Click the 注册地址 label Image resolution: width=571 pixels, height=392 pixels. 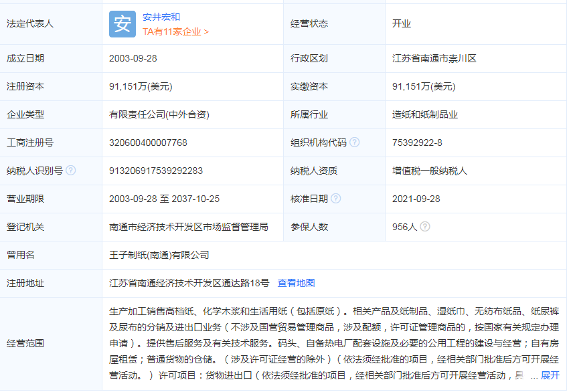pos(25,283)
